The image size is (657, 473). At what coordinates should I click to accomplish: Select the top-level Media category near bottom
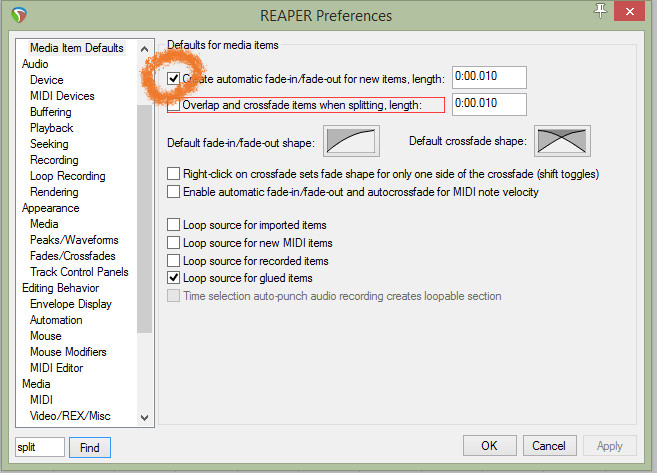coord(36,383)
